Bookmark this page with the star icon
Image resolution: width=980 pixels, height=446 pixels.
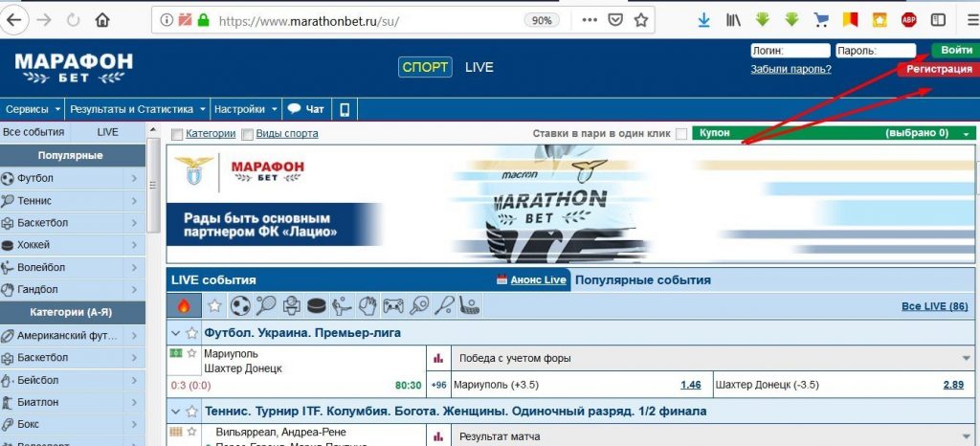pyautogui.click(x=640, y=19)
